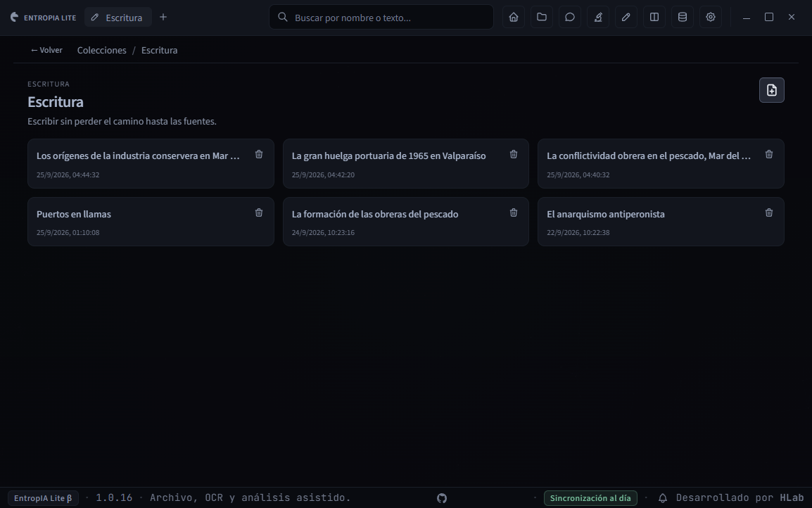Screen dimensions: 812x508
Task: Click the Entropia Lite logo
Action: pyautogui.click(x=43, y=17)
